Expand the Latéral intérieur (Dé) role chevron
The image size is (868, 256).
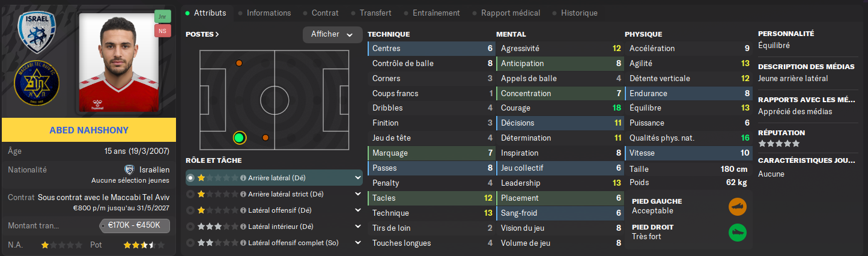358,227
